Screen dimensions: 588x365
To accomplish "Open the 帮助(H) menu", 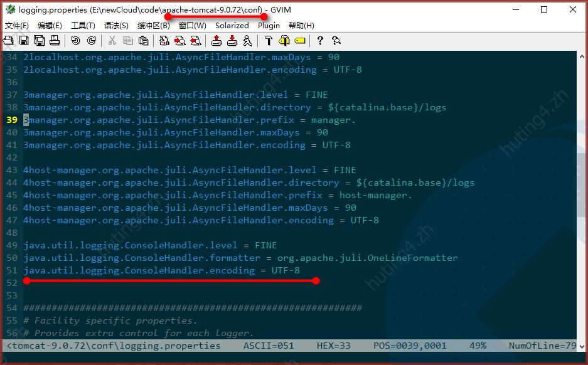I will pyautogui.click(x=301, y=26).
